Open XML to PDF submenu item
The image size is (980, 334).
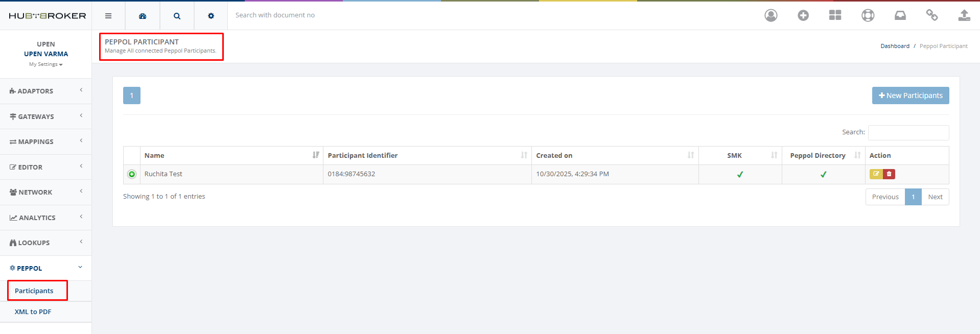point(33,312)
